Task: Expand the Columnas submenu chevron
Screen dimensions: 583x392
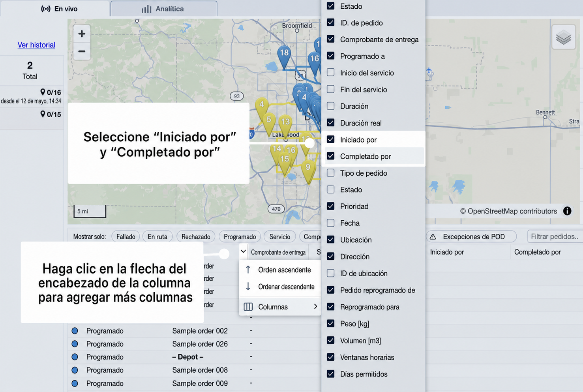Action: 315,306
